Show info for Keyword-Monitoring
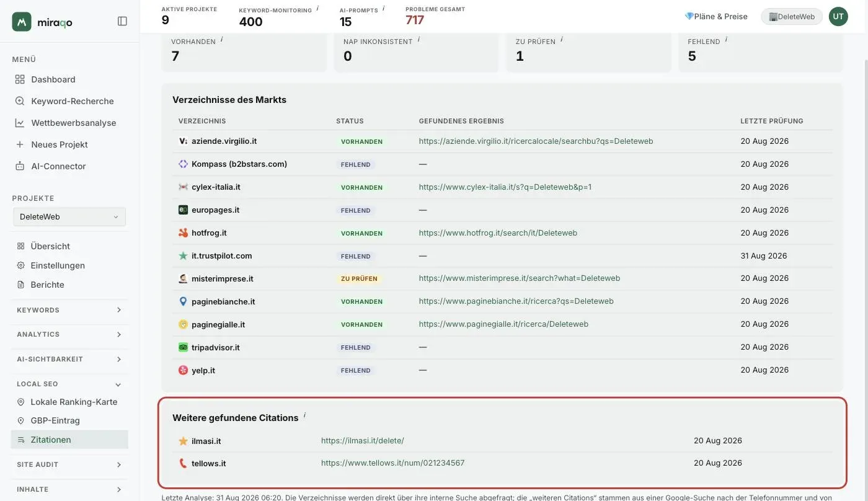 (x=317, y=9)
